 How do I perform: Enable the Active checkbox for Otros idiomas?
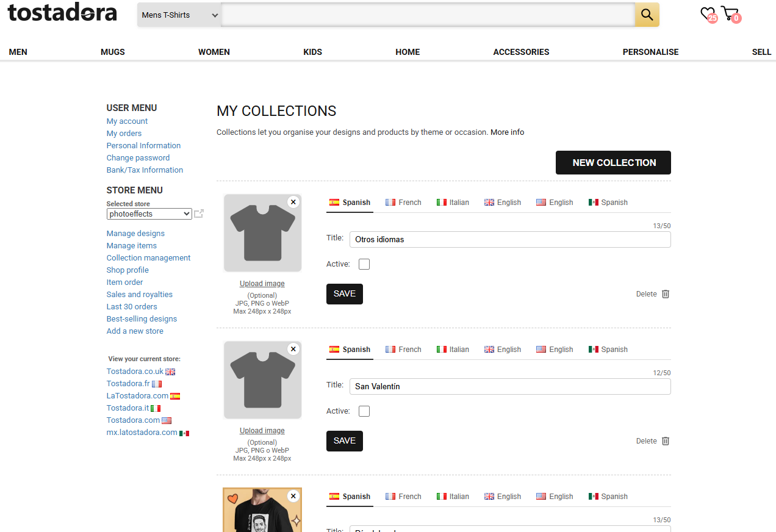click(x=364, y=264)
